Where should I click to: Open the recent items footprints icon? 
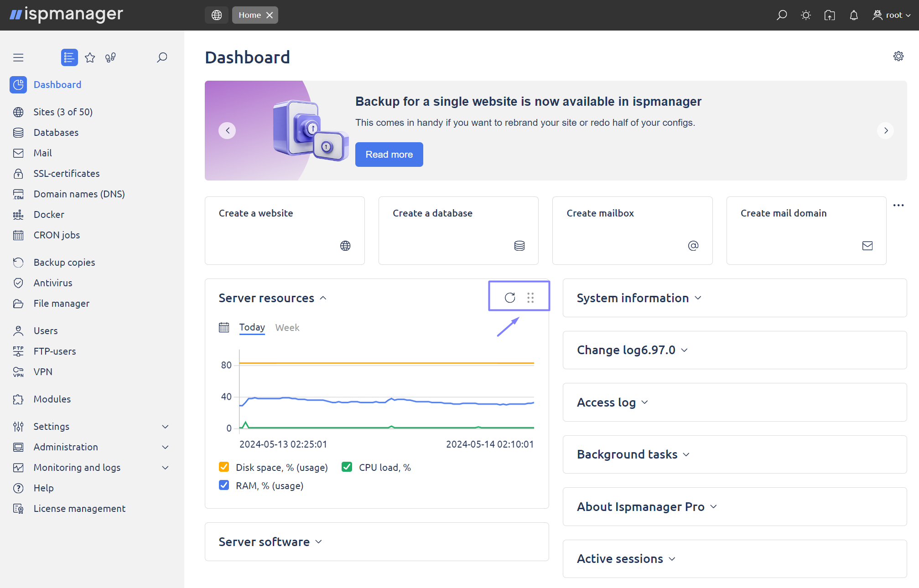pyautogui.click(x=110, y=57)
